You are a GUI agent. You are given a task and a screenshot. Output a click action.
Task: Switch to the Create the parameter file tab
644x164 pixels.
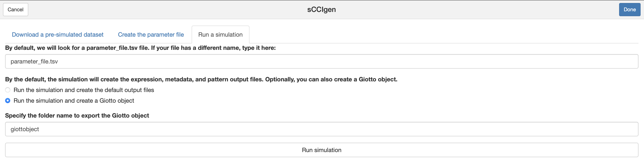click(x=151, y=35)
